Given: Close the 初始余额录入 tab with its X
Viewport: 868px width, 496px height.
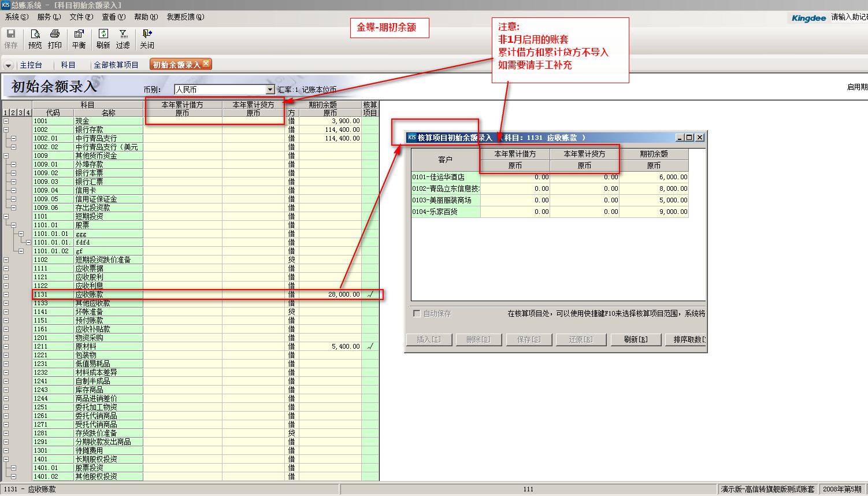Looking at the screenshot, I should (x=206, y=64).
